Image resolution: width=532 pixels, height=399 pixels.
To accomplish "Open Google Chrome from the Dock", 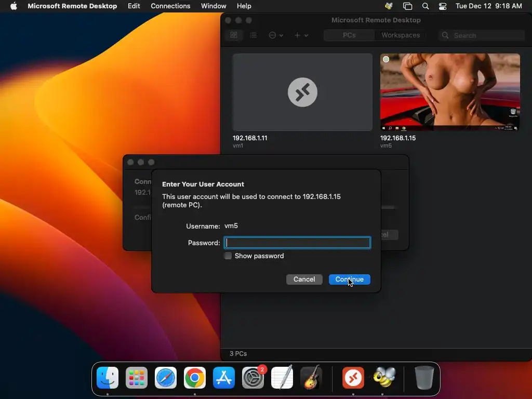I will click(x=195, y=378).
